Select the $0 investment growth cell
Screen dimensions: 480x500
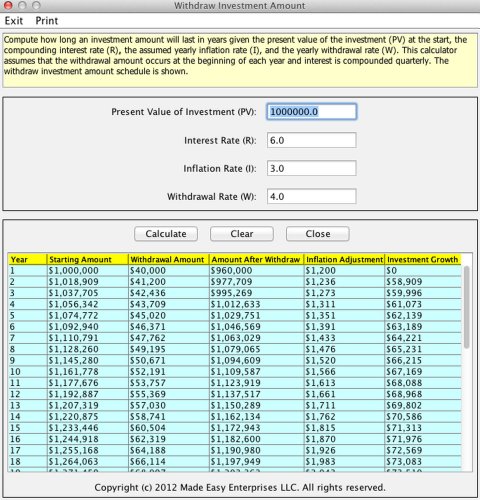coord(423,270)
